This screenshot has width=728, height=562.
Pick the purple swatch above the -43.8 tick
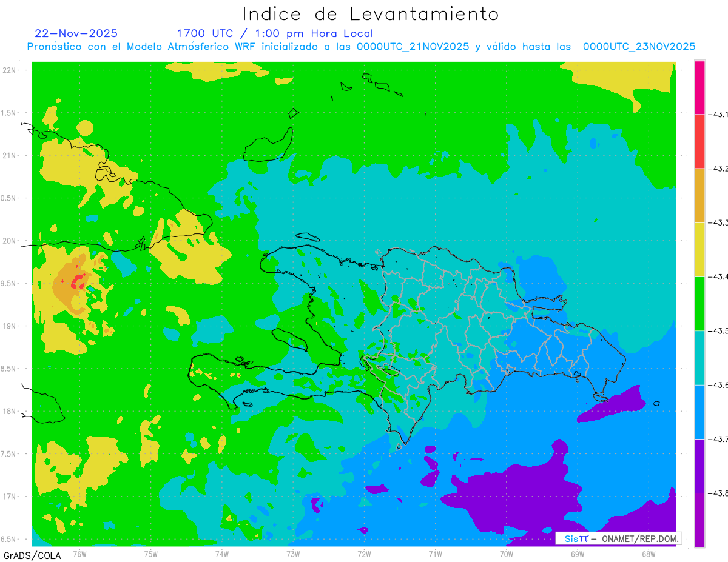(699, 466)
